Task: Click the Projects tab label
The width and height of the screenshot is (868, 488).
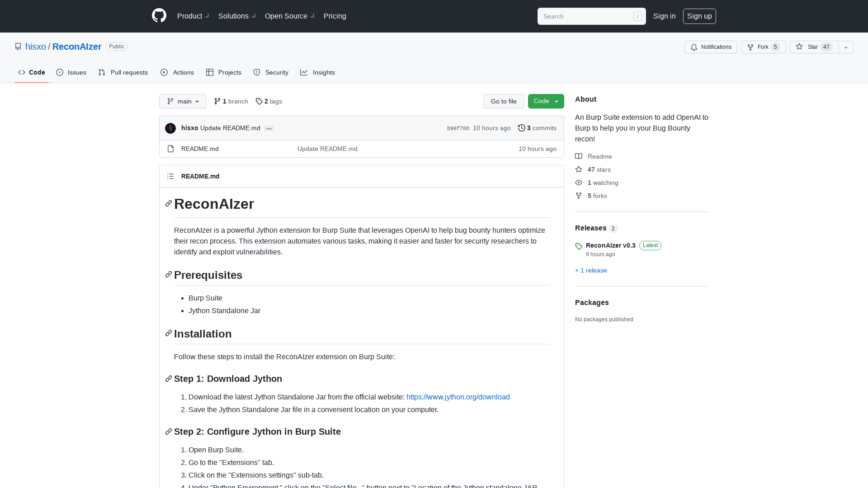Action: pyautogui.click(x=230, y=73)
